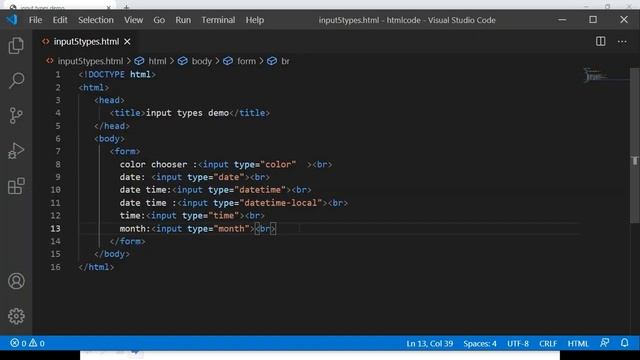This screenshot has height=360, width=640.
Task: Open the Run menu
Action: pyautogui.click(x=183, y=20)
